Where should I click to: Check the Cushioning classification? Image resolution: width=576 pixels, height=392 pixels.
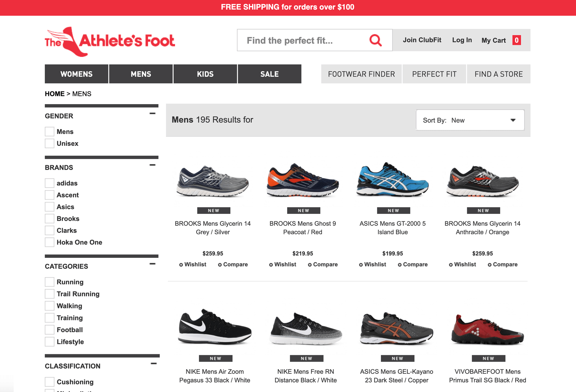pyautogui.click(x=50, y=382)
